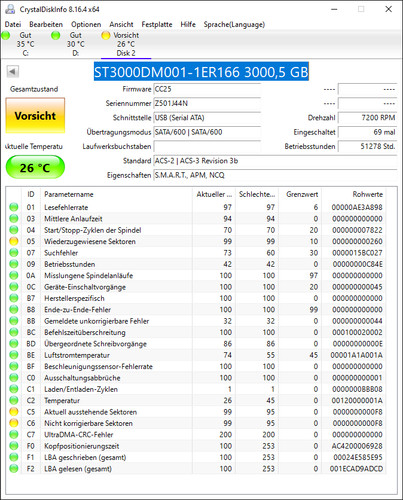403x500 pixels.
Task: Click status icon for Laden/Entladen-Zyklen
Action: tap(14, 389)
